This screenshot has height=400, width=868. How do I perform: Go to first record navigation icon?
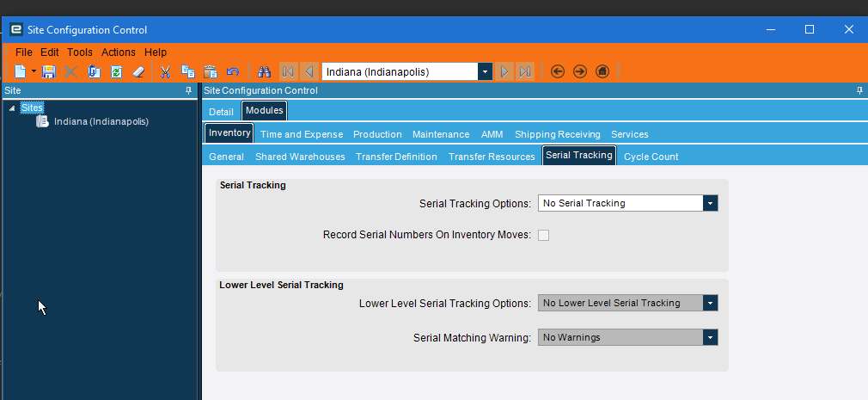(288, 71)
